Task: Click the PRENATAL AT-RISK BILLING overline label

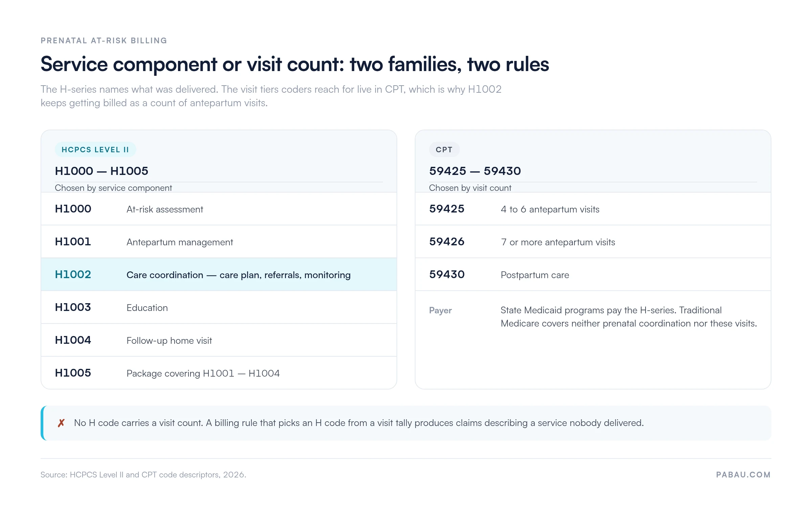Action: (x=104, y=41)
